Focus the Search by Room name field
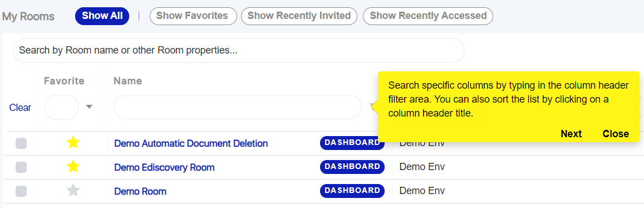 pos(239,51)
